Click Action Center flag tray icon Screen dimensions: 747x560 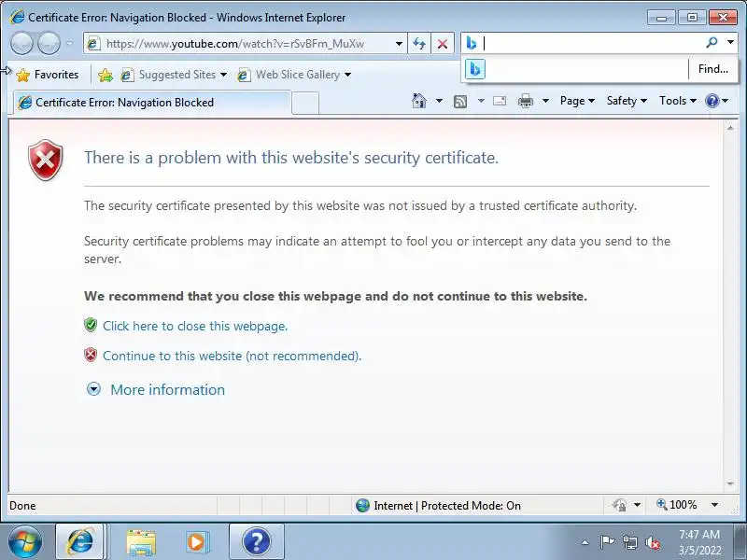pyautogui.click(x=607, y=542)
